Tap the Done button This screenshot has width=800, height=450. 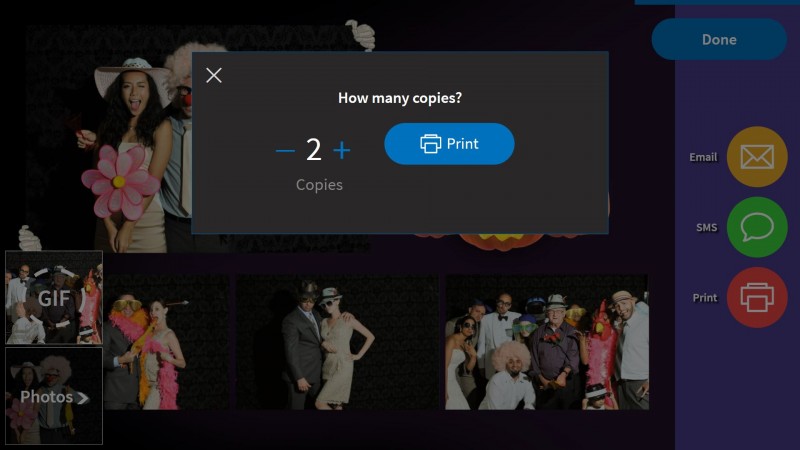(x=719, y=39)
